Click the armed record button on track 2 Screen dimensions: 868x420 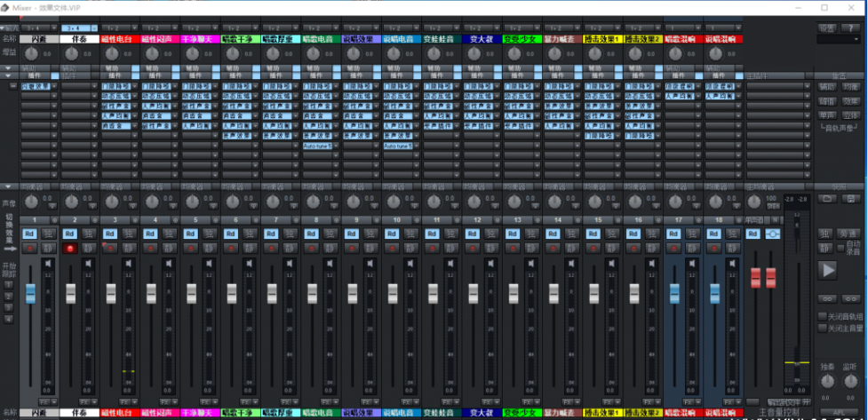tap(69, 248)
